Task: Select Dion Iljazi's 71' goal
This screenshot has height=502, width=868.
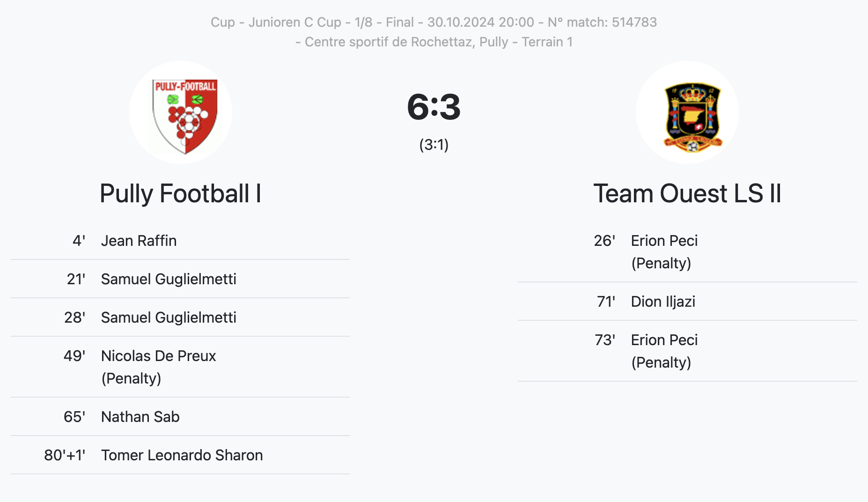Action: point(687,302)
